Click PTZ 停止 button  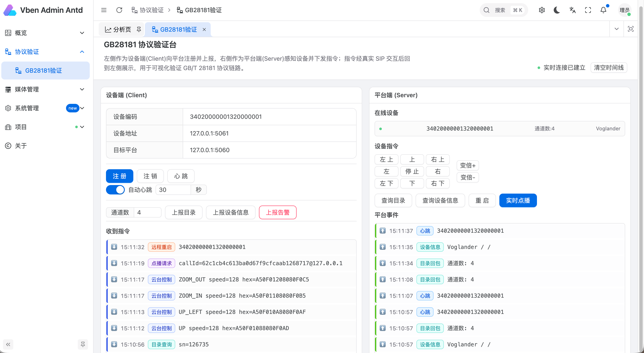412,171
